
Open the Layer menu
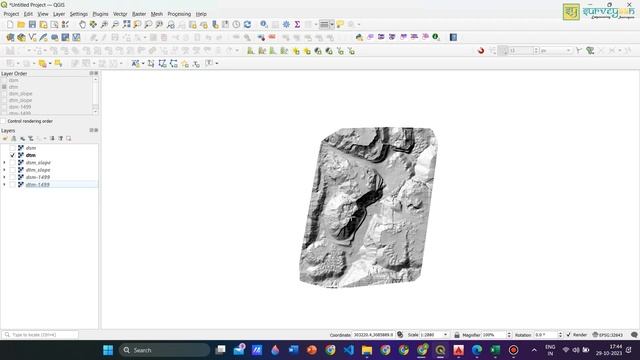(59, 14)
